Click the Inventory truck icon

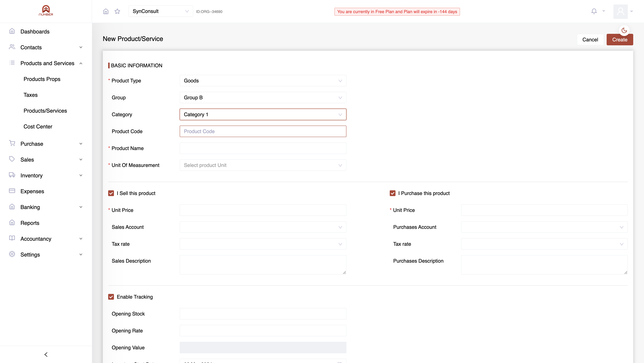[x=12, y=175]
